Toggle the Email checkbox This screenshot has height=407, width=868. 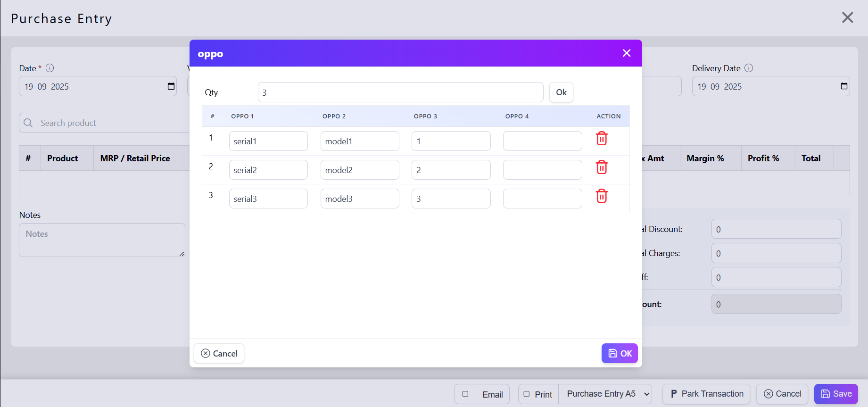point(465,394)
